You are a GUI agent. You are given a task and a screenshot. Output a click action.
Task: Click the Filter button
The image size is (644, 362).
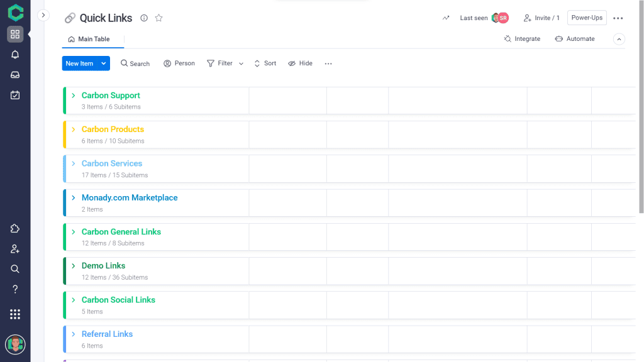click(220, 63)
